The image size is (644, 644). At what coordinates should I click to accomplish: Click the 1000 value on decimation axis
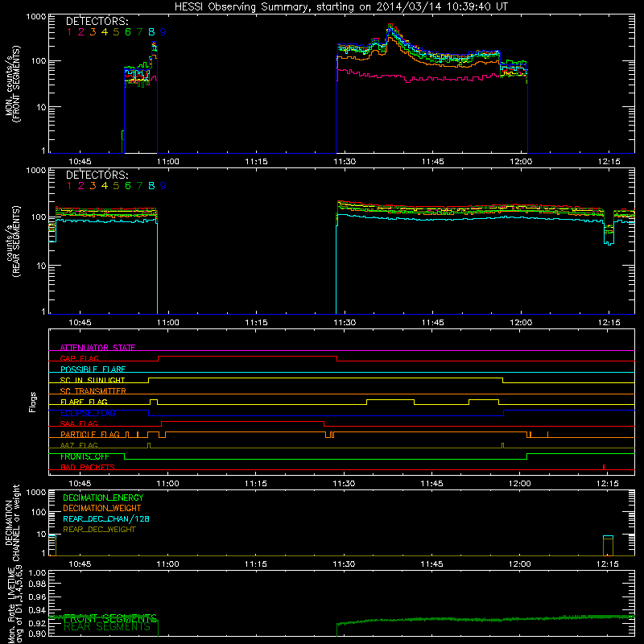(36, 493)
